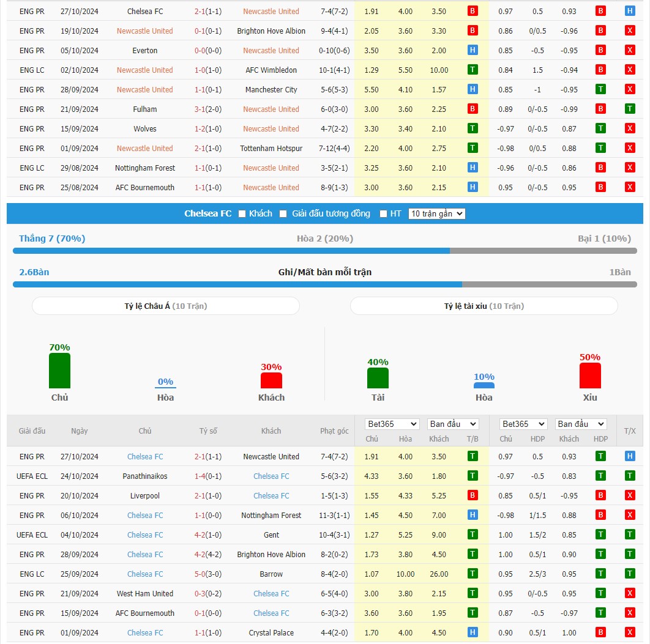Tick the Giải đấu tương đồng checkbox
The width and height of the screenshot is (650, 644).
click(283, 213)
